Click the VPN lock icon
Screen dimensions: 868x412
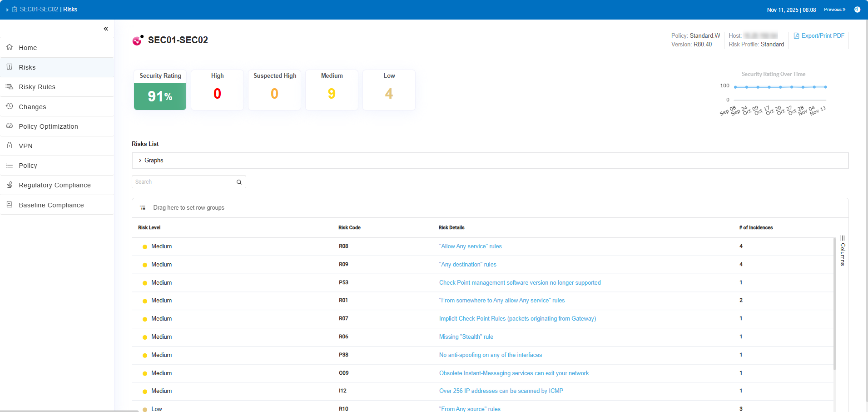click(10, 146)
